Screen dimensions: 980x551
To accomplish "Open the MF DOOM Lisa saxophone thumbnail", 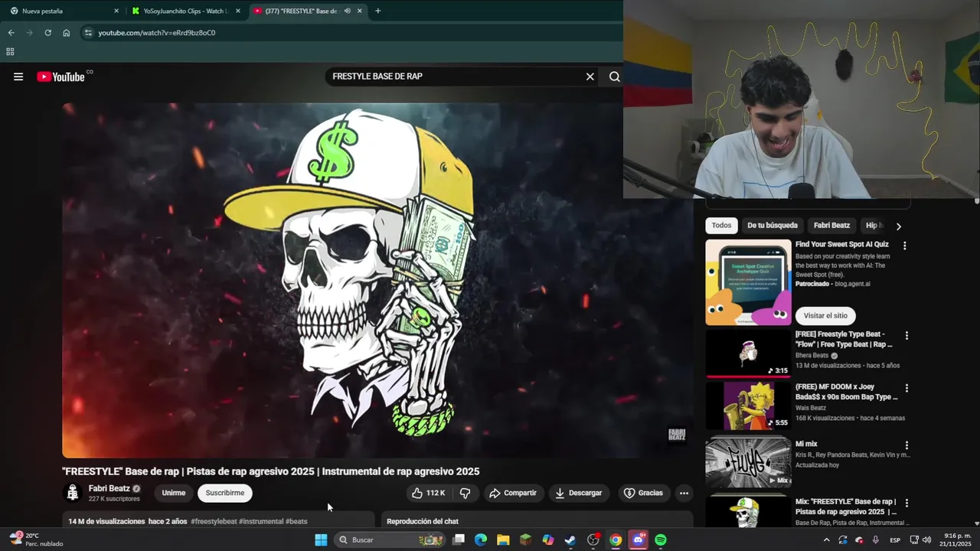I will (748, 406).
